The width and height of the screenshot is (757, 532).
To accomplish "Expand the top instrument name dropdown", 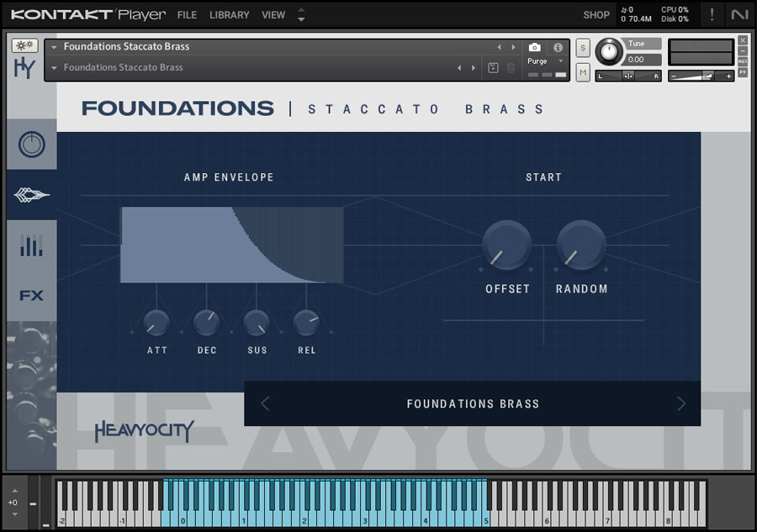I will 54,47.
